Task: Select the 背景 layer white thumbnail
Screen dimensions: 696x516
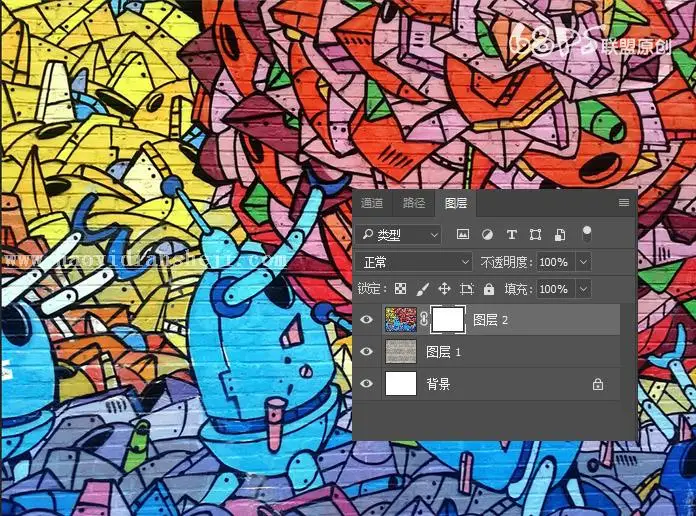Action: tap(400, 383)
